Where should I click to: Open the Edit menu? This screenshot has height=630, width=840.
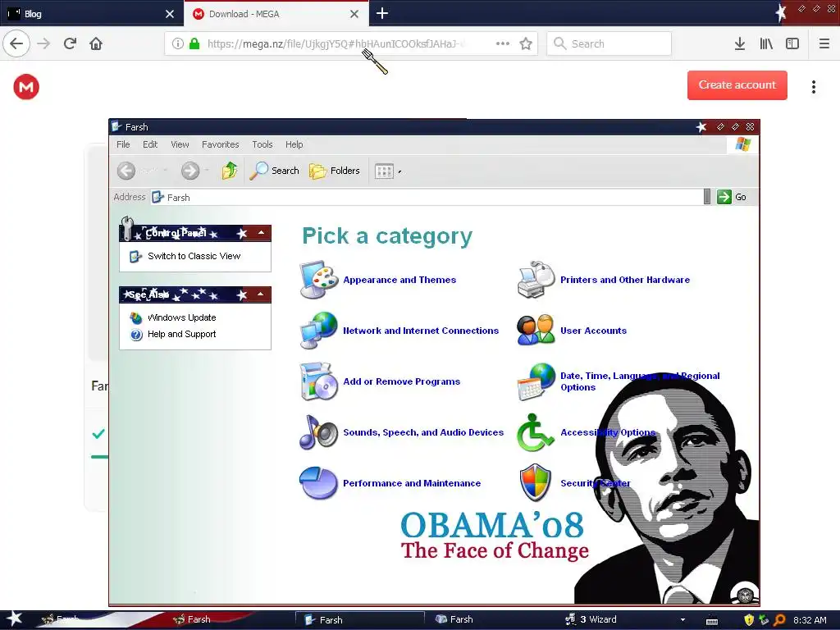pos(150,144)
